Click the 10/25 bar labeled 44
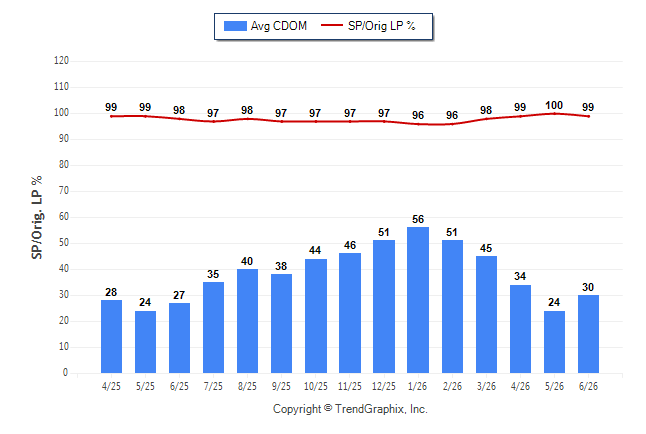The width and height of the screenshot is (646, 434). [316, 316]
